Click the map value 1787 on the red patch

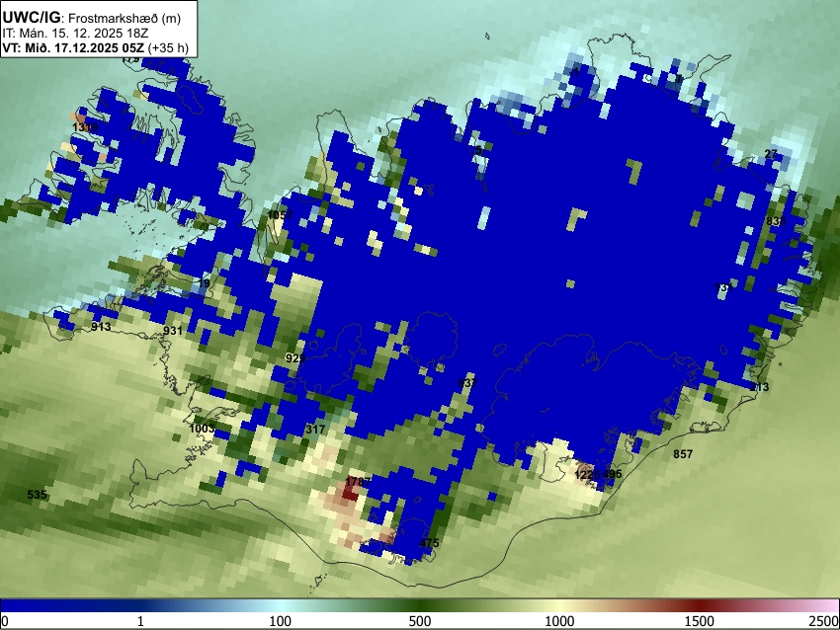pyautogui.click(x=358, y=482)
